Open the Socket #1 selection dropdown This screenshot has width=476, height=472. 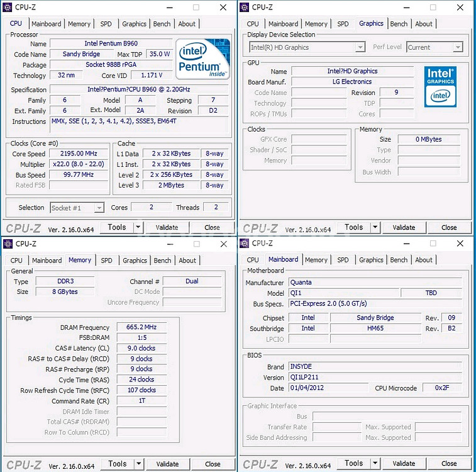(99, 208)
